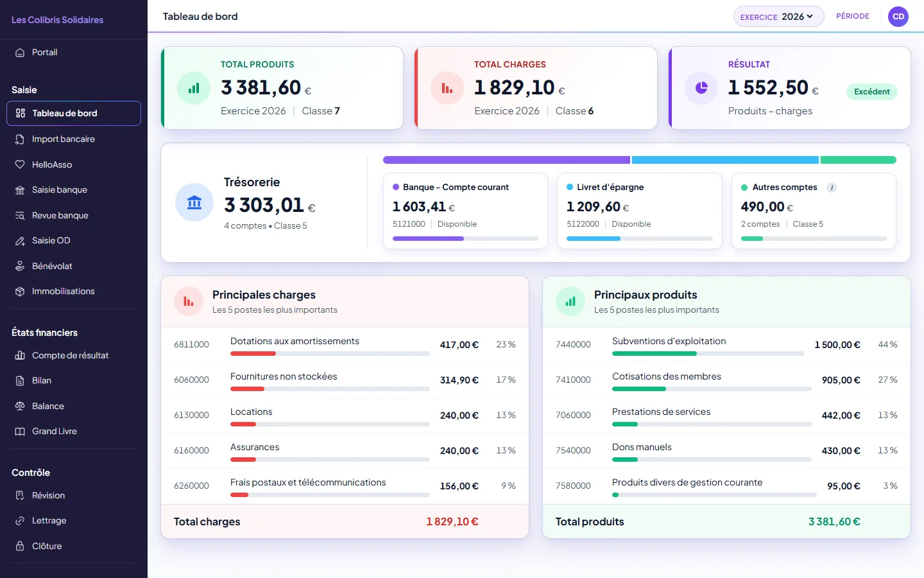Click the HelloAsso heart icon
The height and width of the screenshot is (578, 924).
coord(20,164)
